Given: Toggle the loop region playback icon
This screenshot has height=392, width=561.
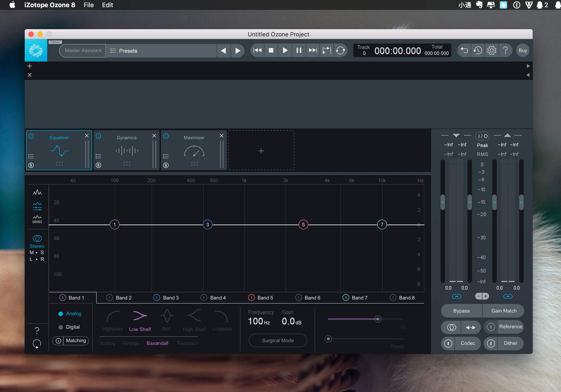Looking at the screenshot, I should 327,50.
